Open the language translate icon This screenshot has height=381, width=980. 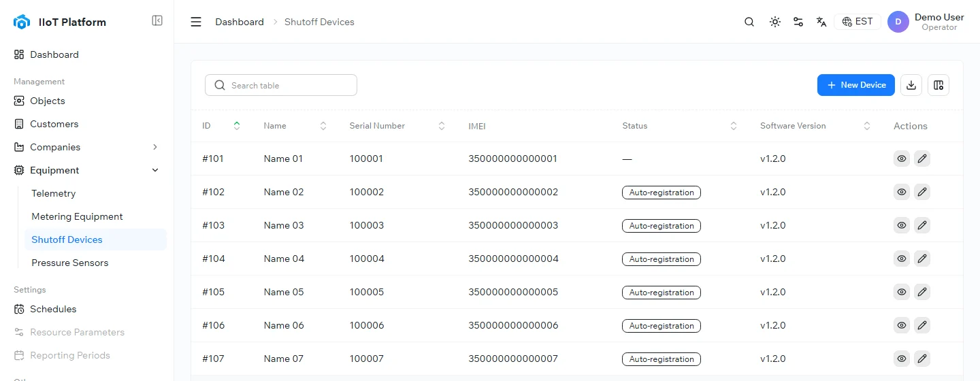(x=821, y=22)
